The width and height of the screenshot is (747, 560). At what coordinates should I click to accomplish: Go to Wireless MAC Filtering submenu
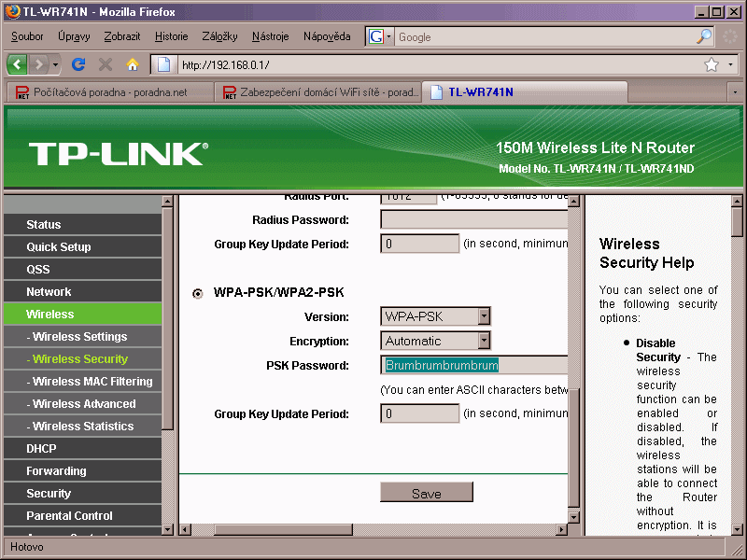point(82,381)
